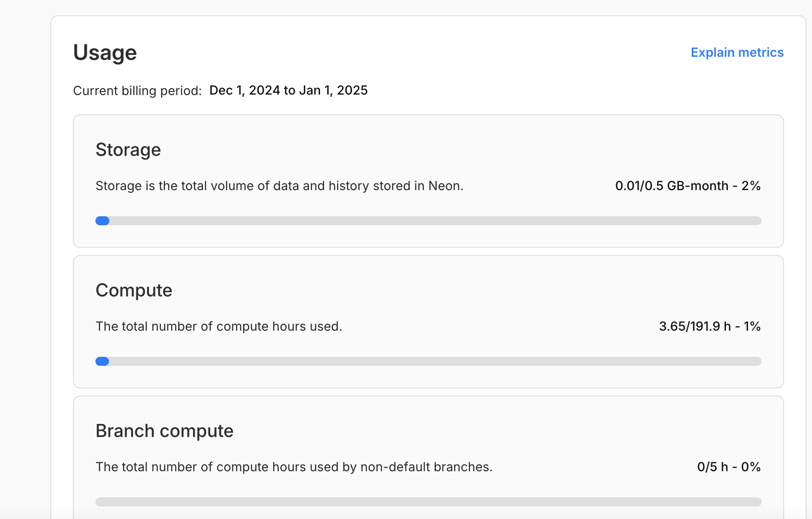This screenshot has width=812, height=519.
Task: Click the non-default branches description text
Action: coord(294,467)
